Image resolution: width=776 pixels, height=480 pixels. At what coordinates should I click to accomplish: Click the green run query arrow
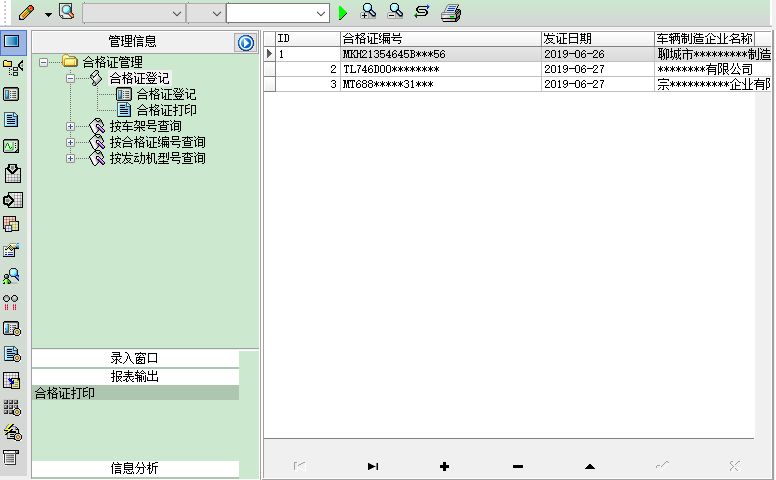[x=342, y=13]
